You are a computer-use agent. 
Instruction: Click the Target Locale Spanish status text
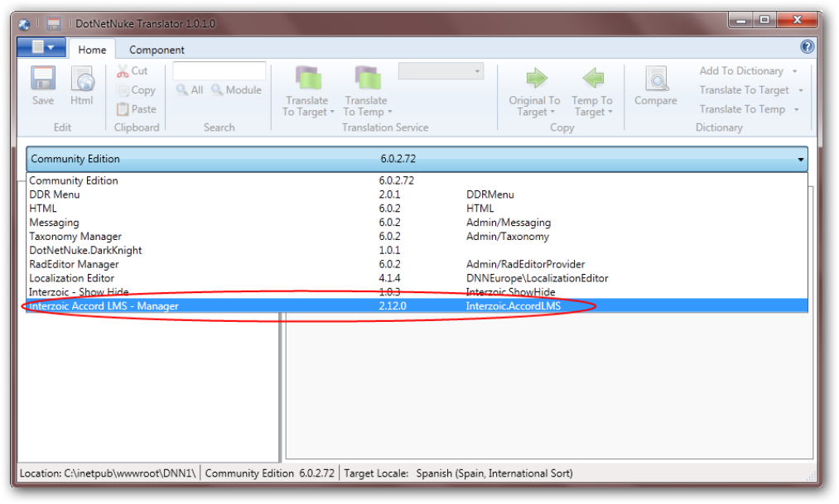(x=458, y=473)
